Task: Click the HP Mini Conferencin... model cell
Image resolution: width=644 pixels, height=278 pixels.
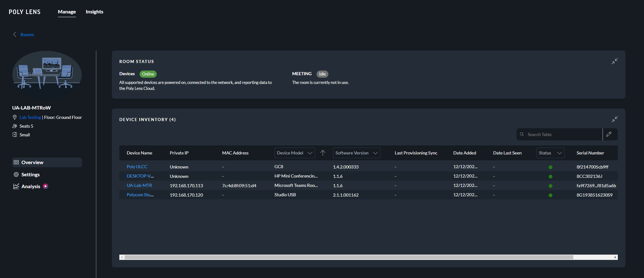Action: pyautogui.click(x=296, y=176)
